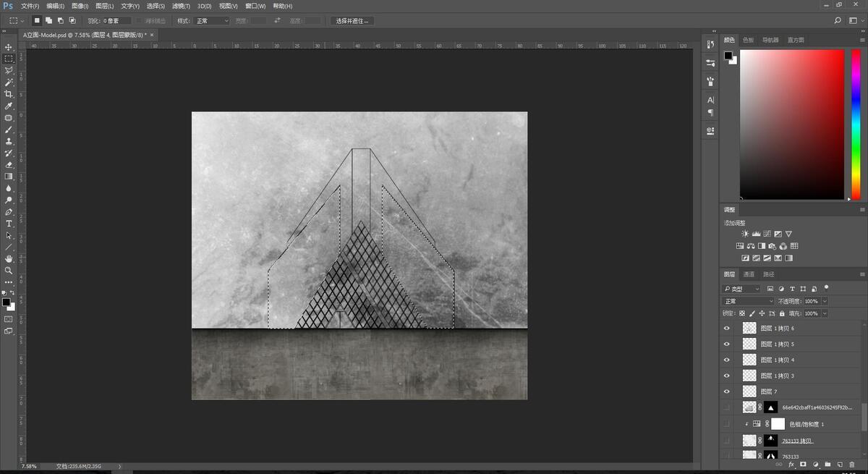Select the Pen tool
868x474 pixels.
pyautogui.click(x=9, y=212)
